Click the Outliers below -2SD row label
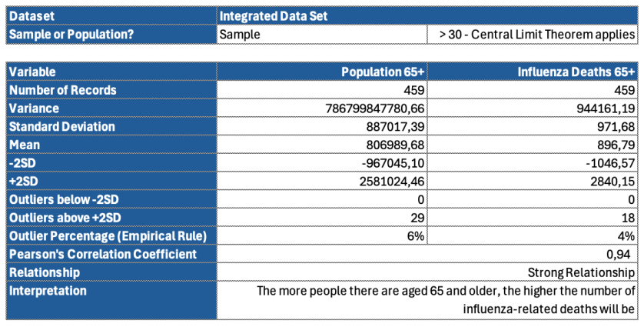644x327 pixels. [110, 200]
